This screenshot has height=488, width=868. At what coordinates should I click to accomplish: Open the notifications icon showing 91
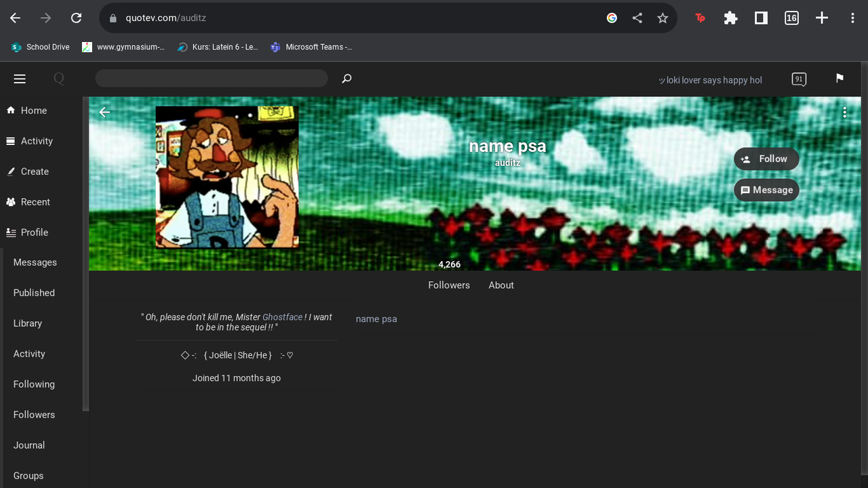(799, 79)
